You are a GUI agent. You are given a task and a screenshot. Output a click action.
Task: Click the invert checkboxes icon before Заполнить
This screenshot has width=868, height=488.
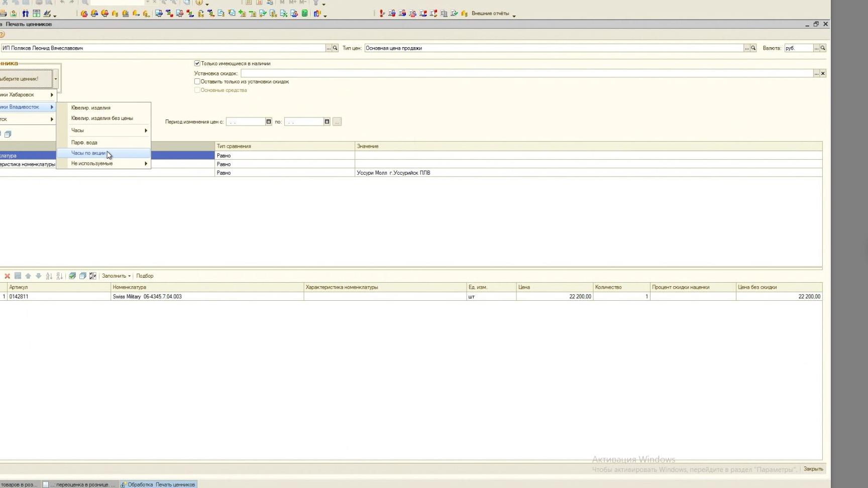pyautogui.click(x=93, y=276)
